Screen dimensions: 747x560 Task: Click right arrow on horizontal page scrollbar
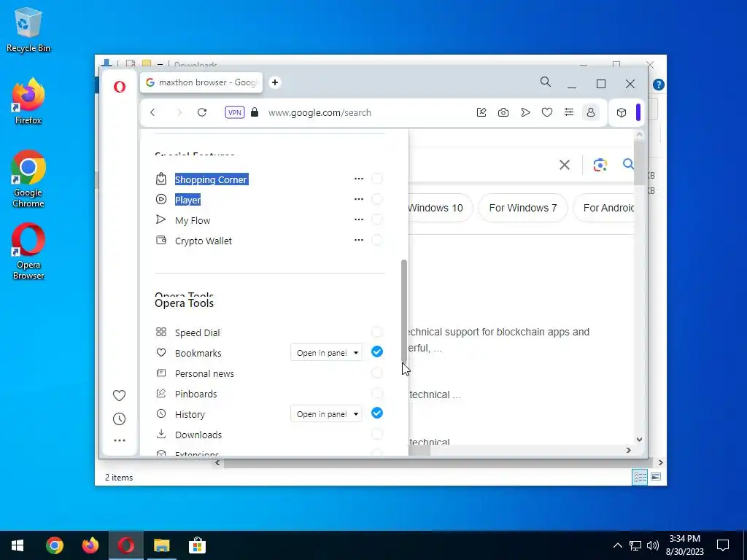[x=628, y=450]
